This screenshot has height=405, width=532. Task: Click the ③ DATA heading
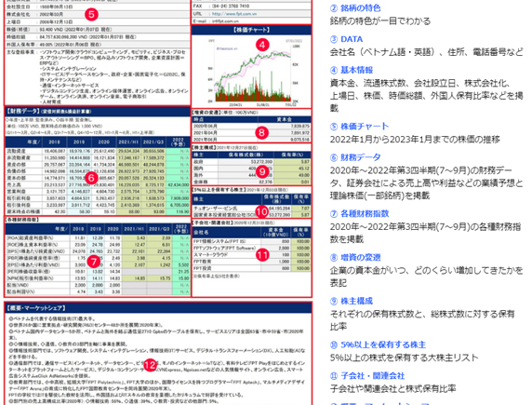point(346,39)
